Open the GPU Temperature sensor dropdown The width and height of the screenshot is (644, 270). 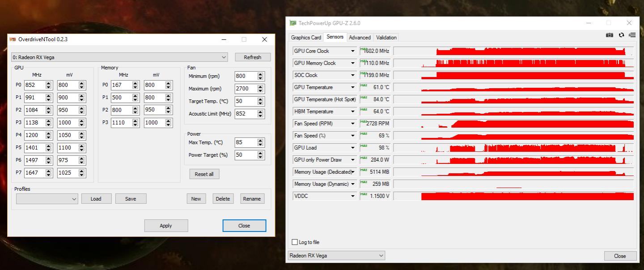[x=352, y=87]
